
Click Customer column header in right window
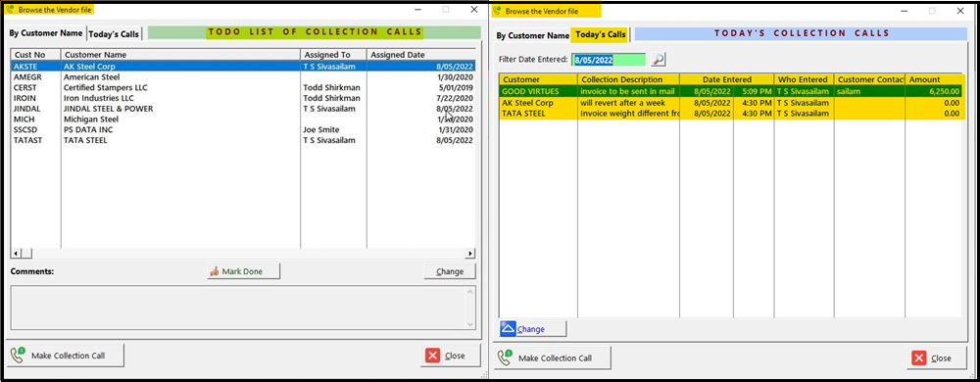(x=538, y=80)
